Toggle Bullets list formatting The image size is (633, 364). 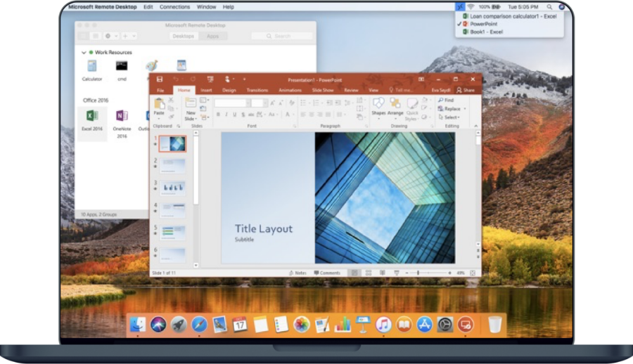(305, 103)
